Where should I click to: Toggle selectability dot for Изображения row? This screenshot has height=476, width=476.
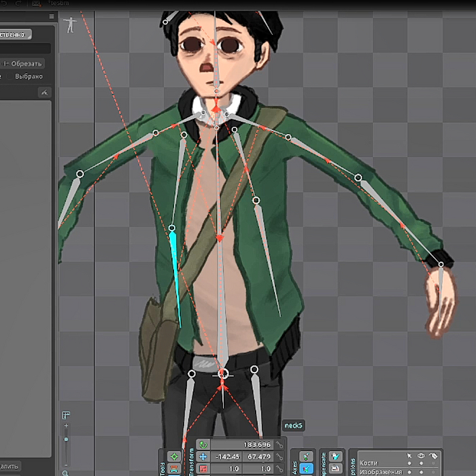click(409, 471)
